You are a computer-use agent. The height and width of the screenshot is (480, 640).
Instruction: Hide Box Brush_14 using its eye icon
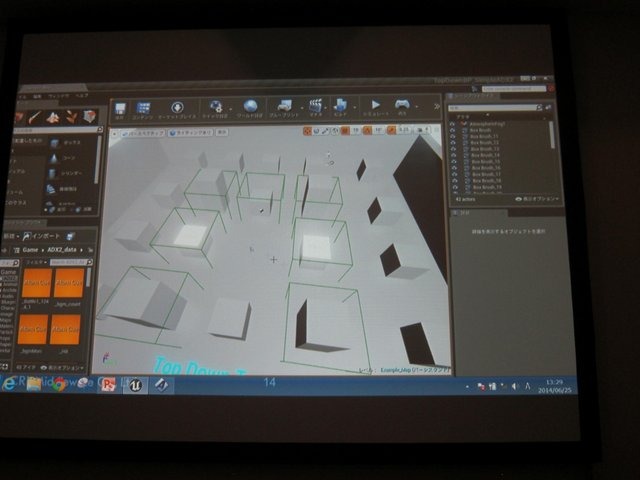[x=453, y=155]
